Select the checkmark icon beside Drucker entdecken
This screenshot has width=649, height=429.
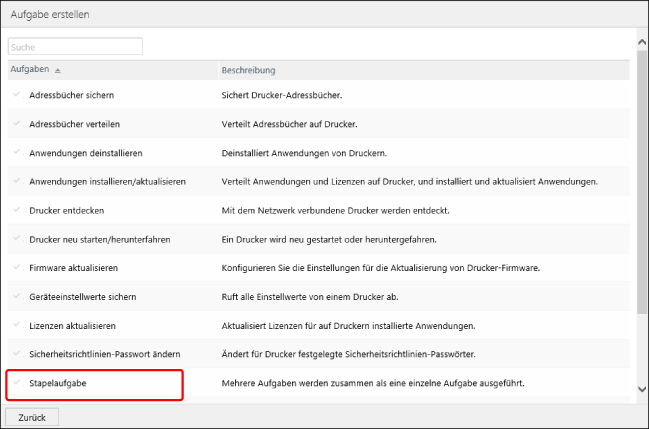(x=16, y=211)
